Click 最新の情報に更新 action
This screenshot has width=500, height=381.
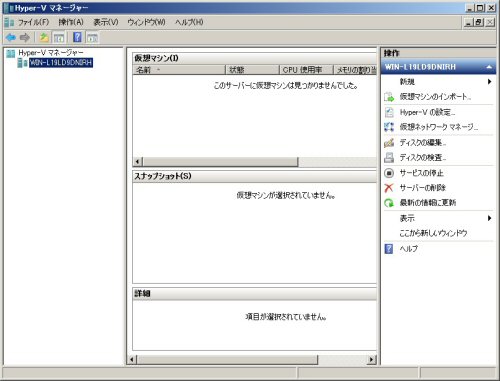coord(428,203)
